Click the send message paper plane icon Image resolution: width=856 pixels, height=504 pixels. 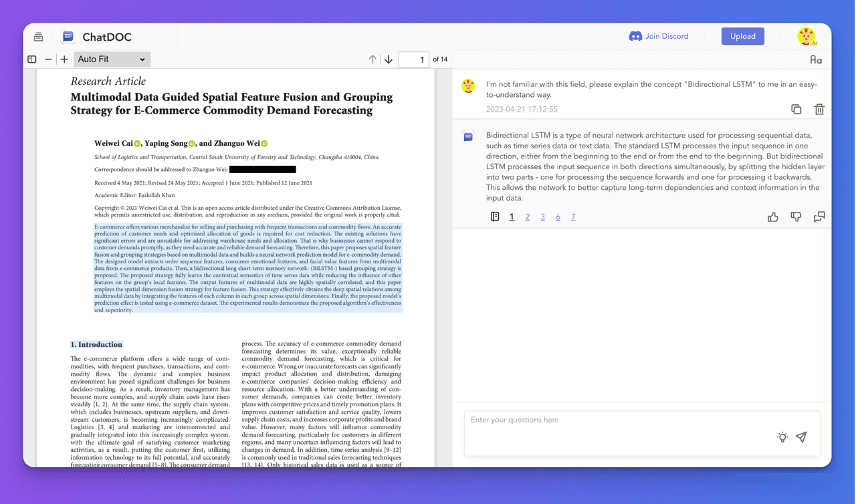tap(801, 437)
